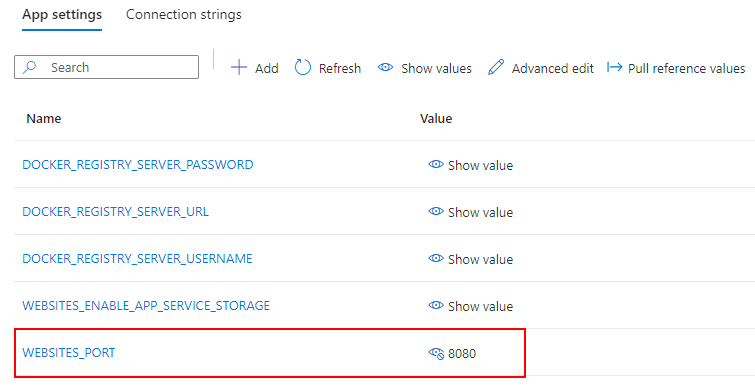Image resolution: width=755 pixels, height=387 pixels.
Task: Click the Refresh button label
Action: click(x=340, y=68)
